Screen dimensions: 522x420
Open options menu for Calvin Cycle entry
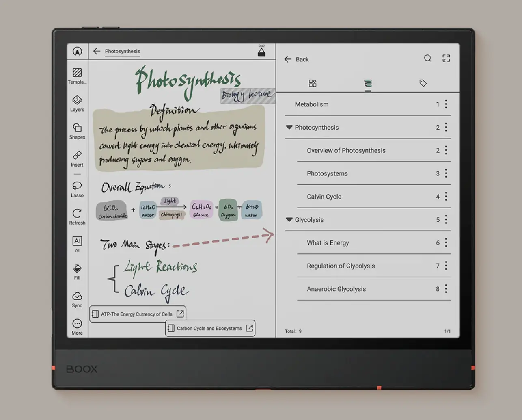pos(446,197)
